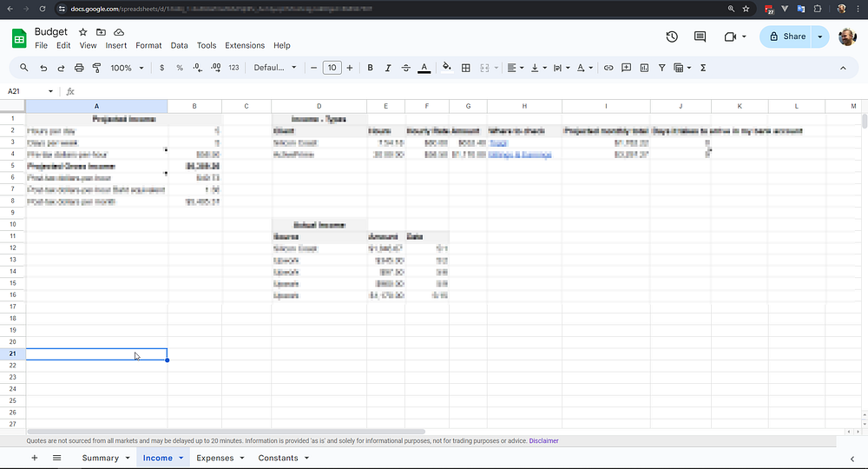Open the text color picker
Image resolution: width=868 pixels, height=469 pixels.
coord(424,68)
